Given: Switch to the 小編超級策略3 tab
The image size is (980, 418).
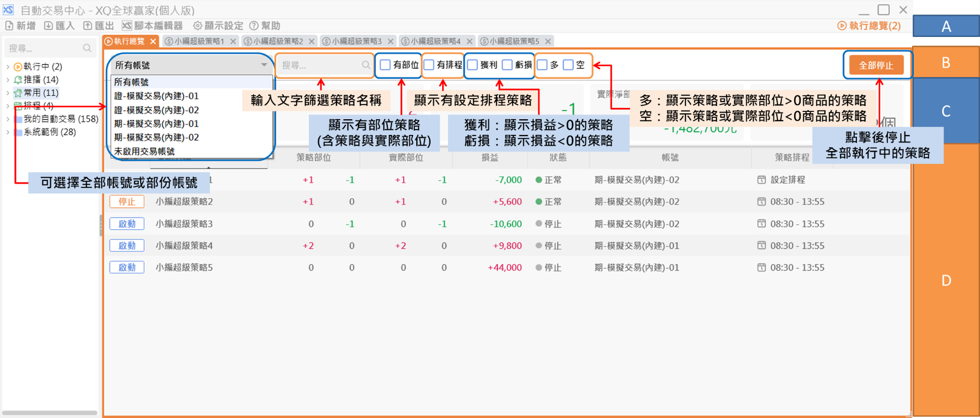Looking at the screenshot, I should [356, 41].
